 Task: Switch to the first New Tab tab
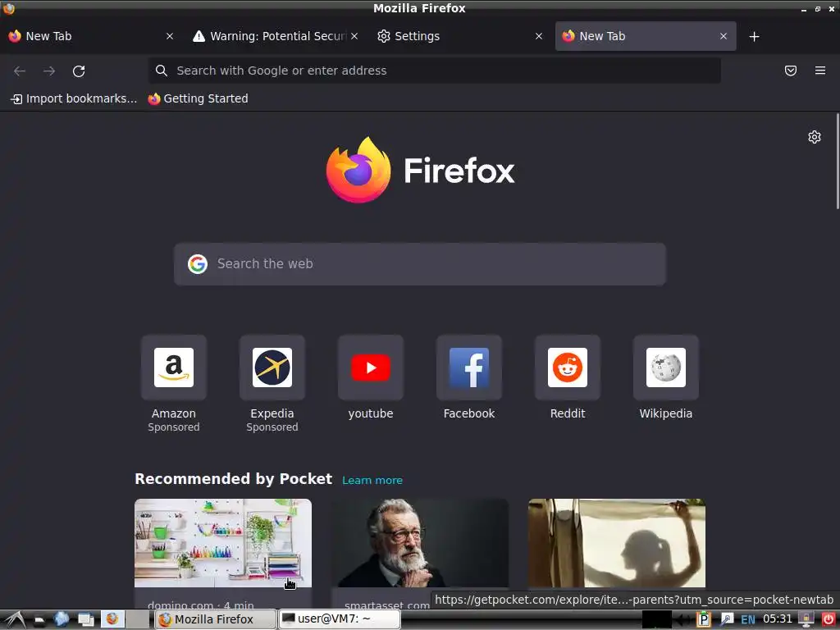pos(85,36)
